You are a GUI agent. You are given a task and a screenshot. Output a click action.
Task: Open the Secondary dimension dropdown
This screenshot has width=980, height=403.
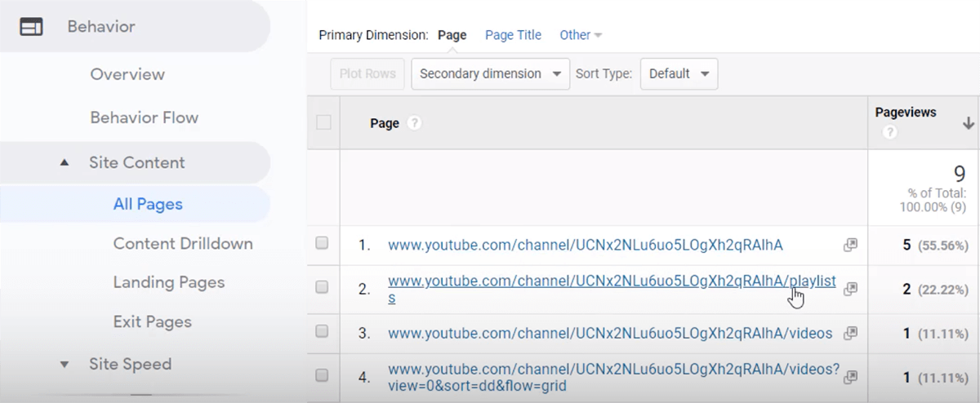[490, 73]
